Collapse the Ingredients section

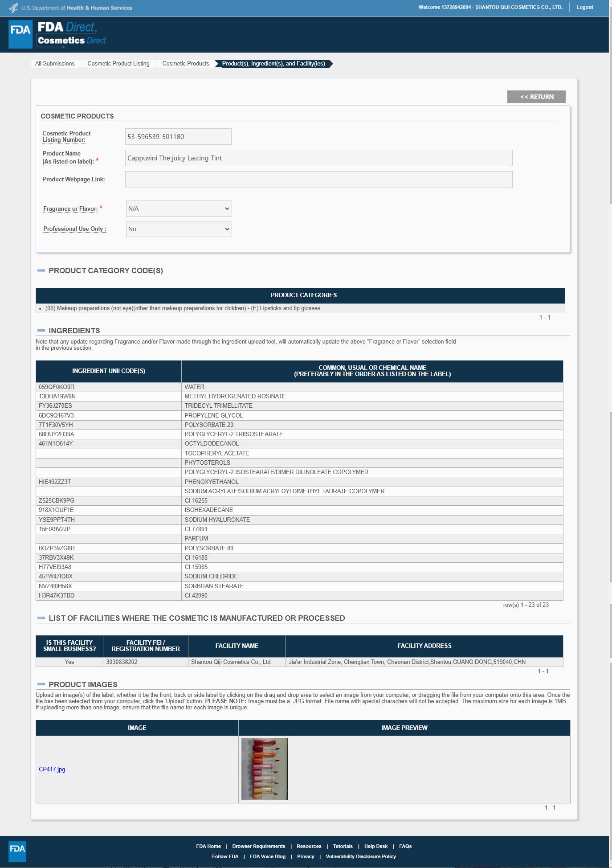(41, 331)
